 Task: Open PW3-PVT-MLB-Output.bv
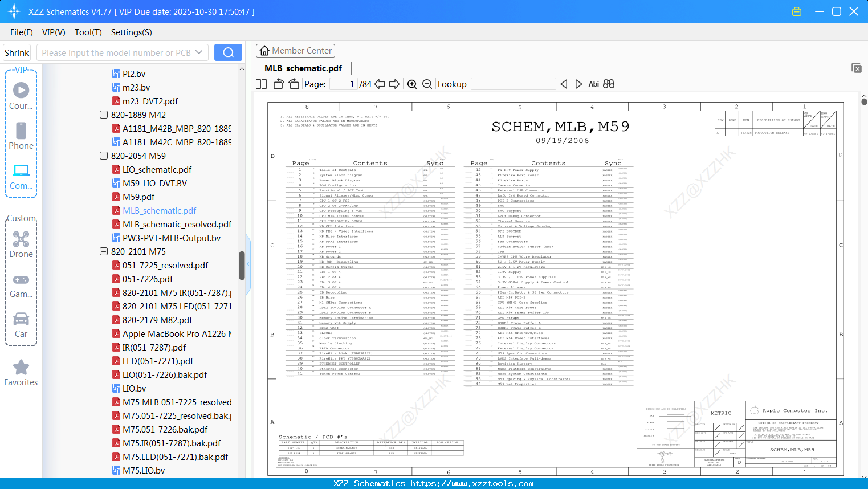pos(166,238)
